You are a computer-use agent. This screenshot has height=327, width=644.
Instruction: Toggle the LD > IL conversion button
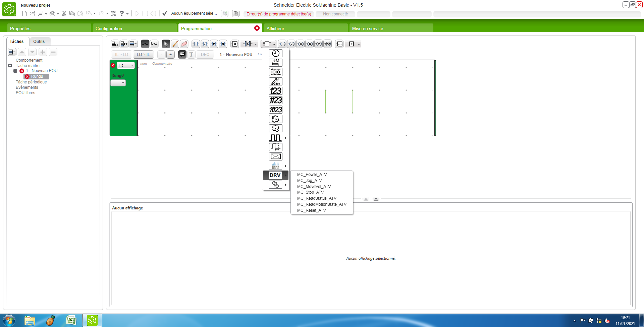coord(143,55)
